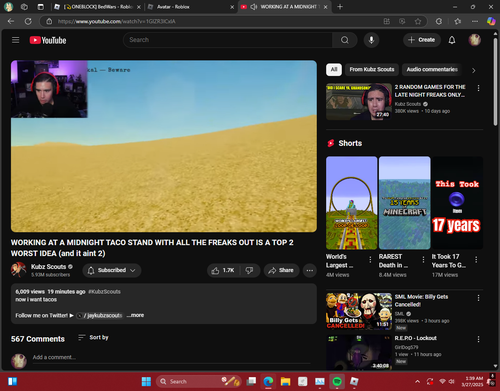Viewport: 500px width, 391px height.
Task: Show hidden system tray icons
Action: 417,382
